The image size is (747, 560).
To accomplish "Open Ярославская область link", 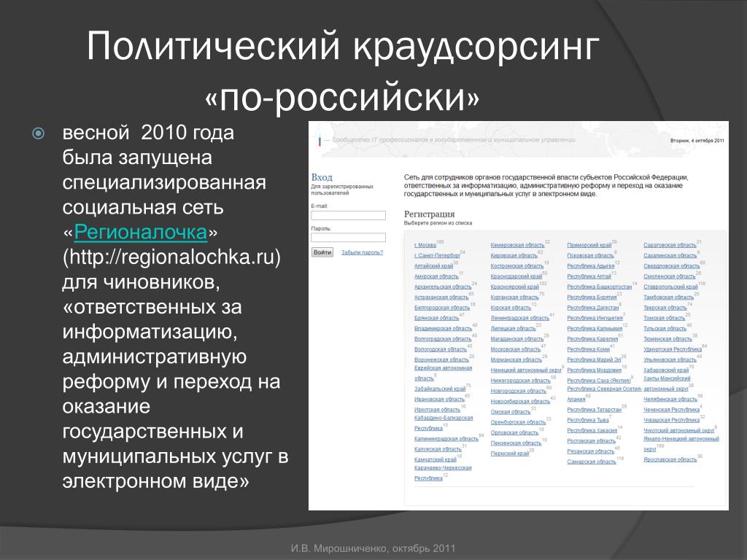I will (x=670, y=460).
